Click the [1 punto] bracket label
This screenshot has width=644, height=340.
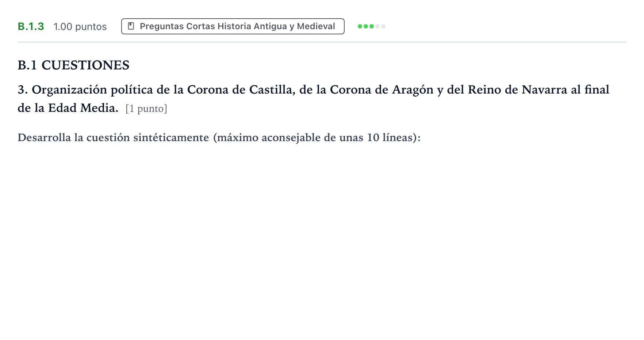click(146, 109)
